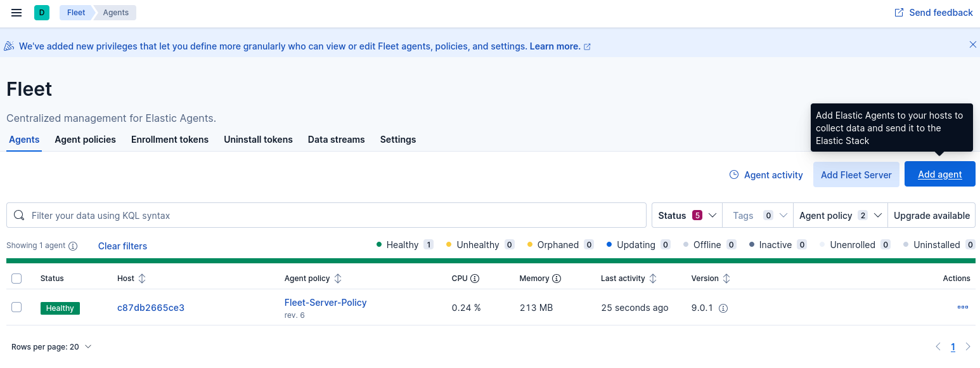Open the Learn more link in banner
This screenshot has width=980, height=368.
click(555, 46)
